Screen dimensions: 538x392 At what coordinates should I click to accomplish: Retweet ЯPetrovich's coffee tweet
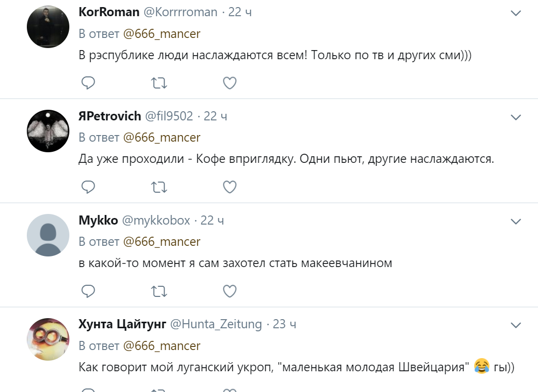[159, 187]
